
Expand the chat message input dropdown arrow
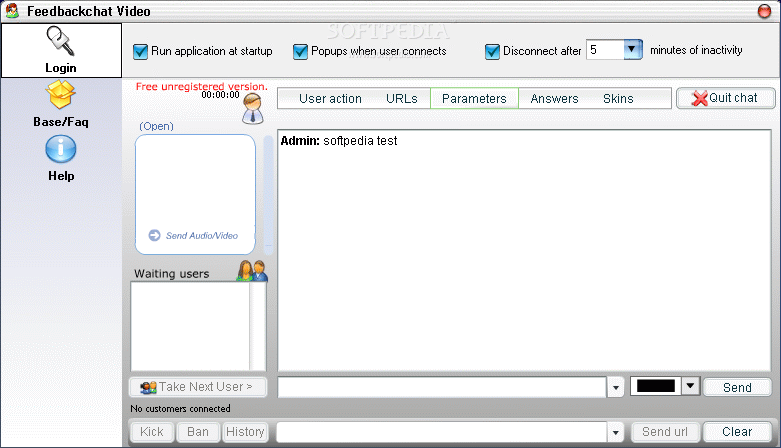point(616,387)
